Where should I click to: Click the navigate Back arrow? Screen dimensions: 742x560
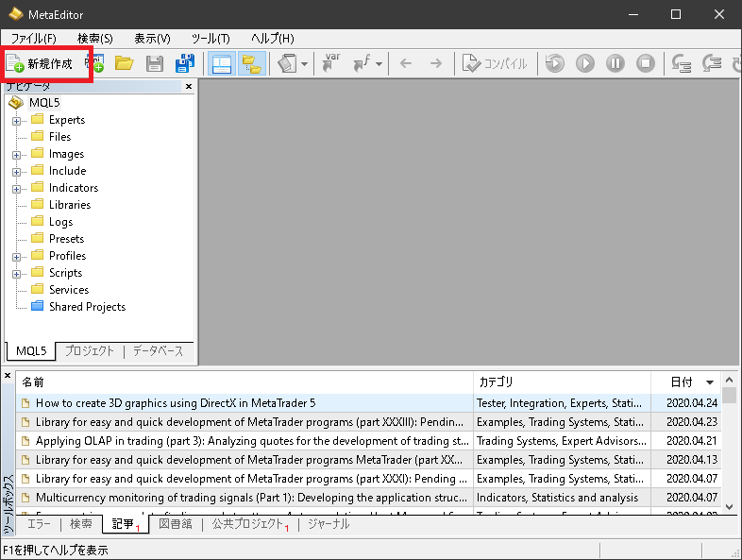pyautogui.click(x=406, y=63)
